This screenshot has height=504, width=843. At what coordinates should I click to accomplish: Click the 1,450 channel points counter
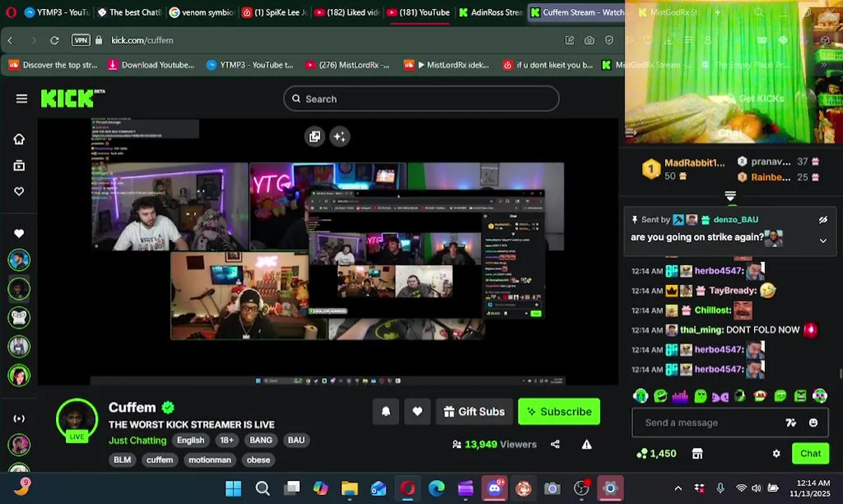click(656, 454)
